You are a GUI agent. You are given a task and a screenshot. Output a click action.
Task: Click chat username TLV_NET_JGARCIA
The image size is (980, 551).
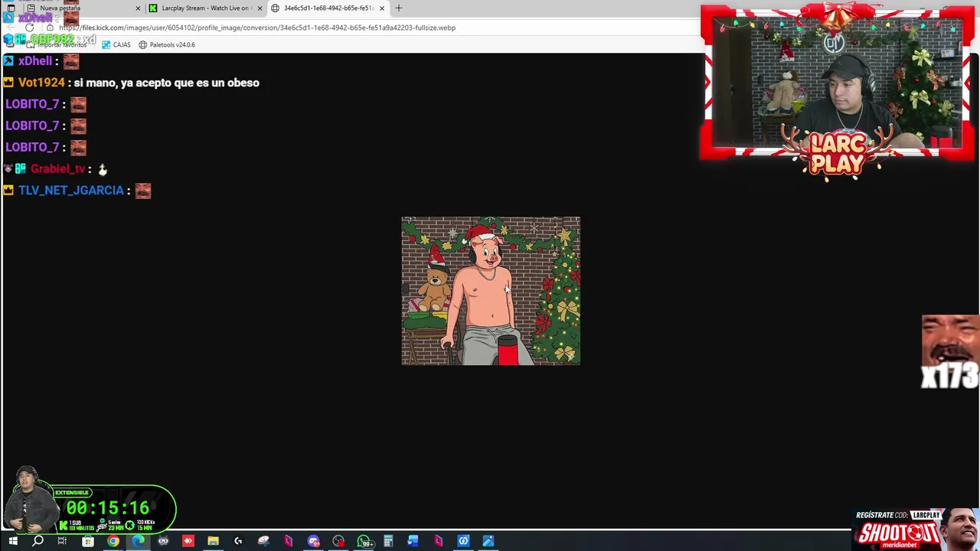tap(70, 190)
